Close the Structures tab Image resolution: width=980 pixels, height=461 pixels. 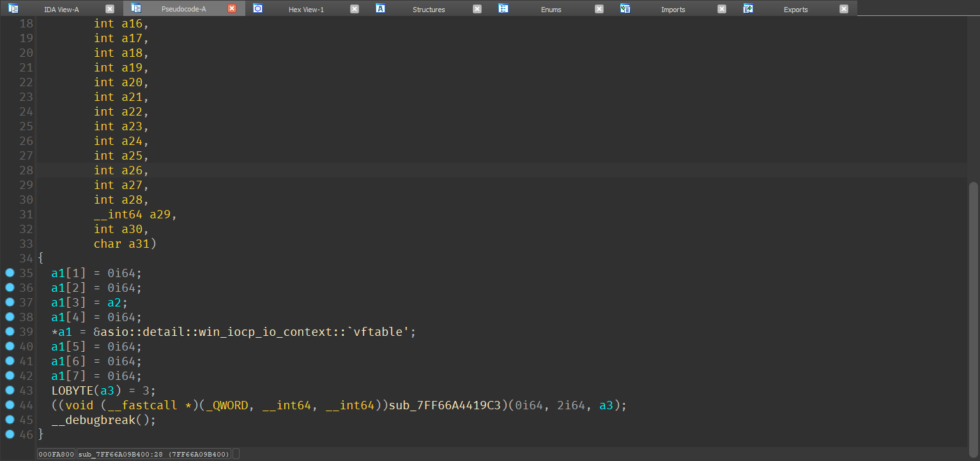pos(477,9)
